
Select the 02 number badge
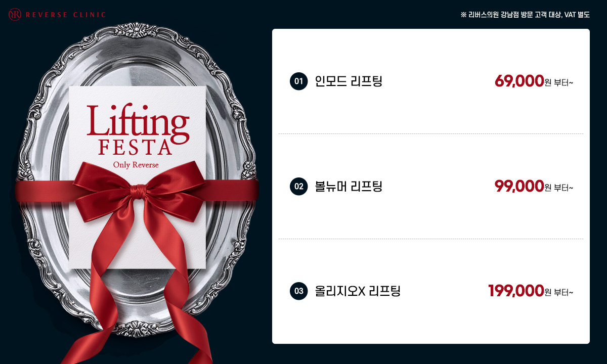coord(298,186)
